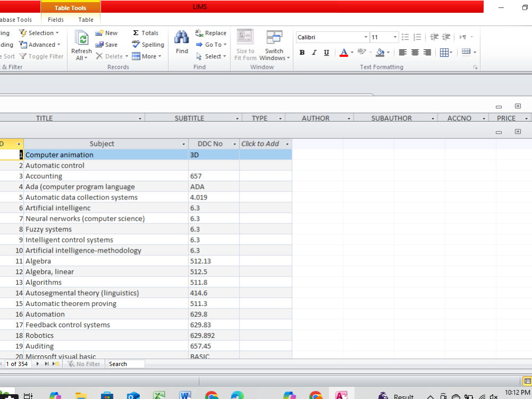Open the font color dropdown arrow

352,53
